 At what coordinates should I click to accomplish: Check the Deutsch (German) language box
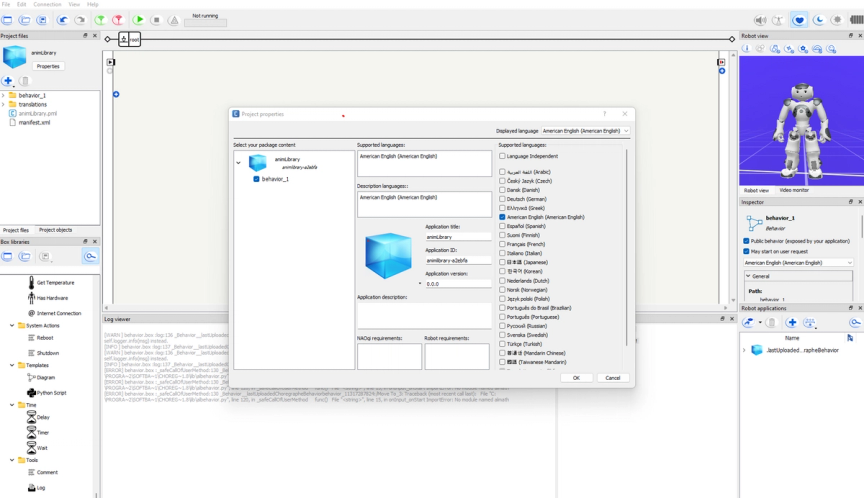[x=502, y=199]
